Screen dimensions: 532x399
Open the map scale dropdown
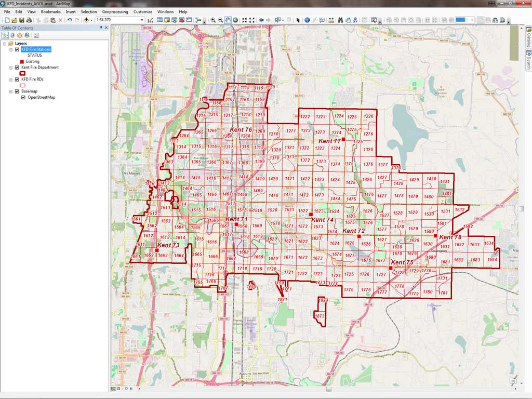click(142, 20)
